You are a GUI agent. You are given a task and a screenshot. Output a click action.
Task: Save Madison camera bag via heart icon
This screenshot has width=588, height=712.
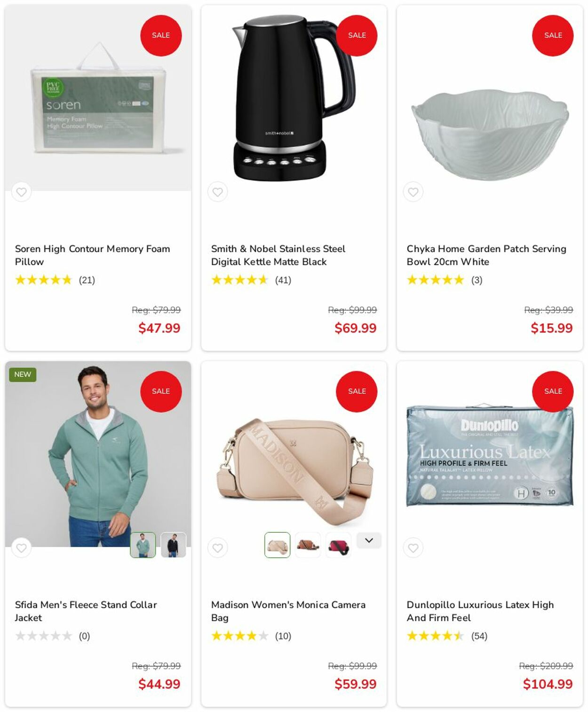pyautogui.click(x=217, y=548)
